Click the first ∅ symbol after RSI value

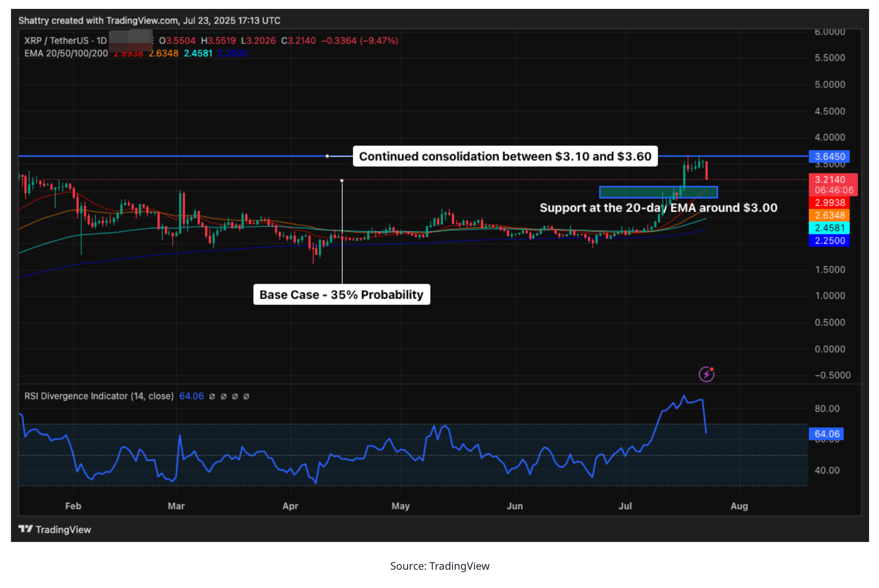212,397
